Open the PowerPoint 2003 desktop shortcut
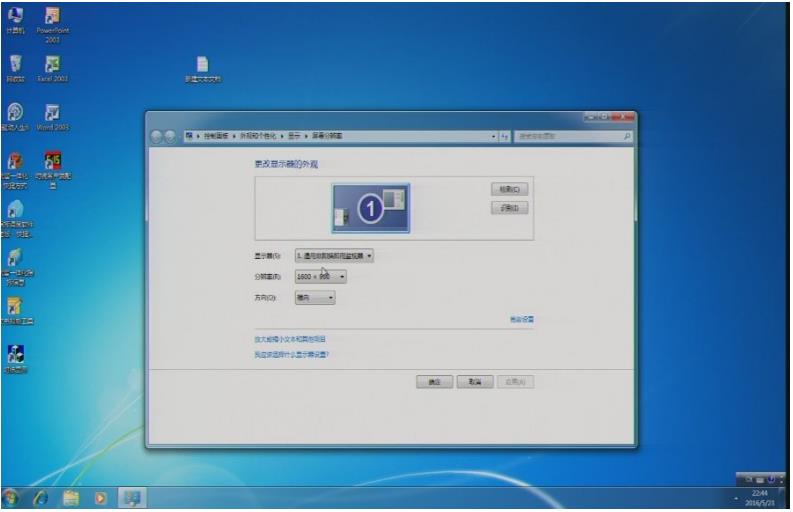793x512 pixels. click(x=52, y=17)
